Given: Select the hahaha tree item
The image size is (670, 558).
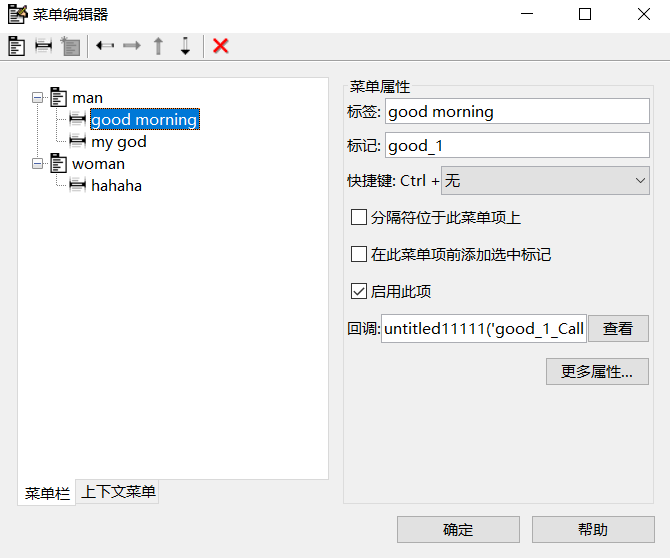Looking at the screenshot, I should (x=116, y=185).
